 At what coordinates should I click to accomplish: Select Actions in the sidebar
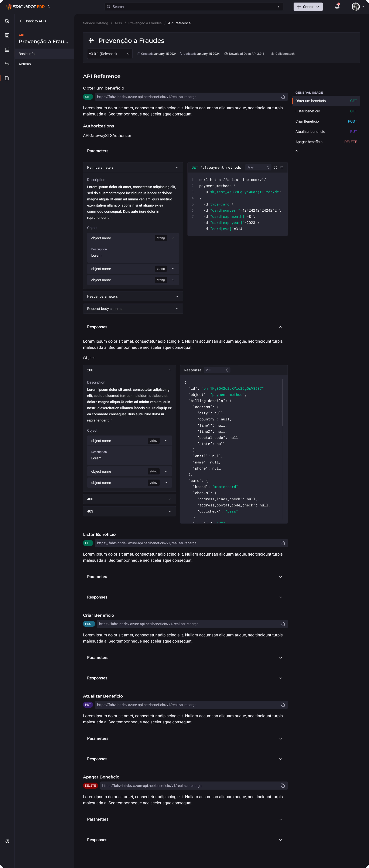click(44, 64)
